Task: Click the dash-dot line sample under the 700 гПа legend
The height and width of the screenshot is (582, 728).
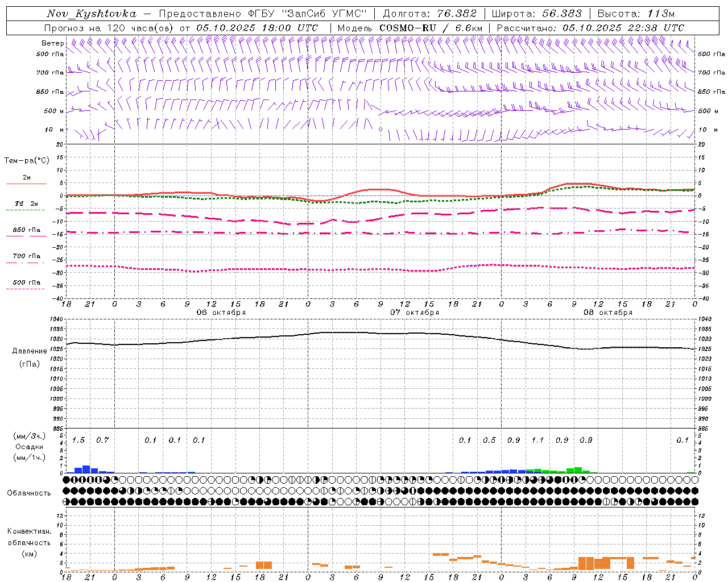Action: pos(26,263)
